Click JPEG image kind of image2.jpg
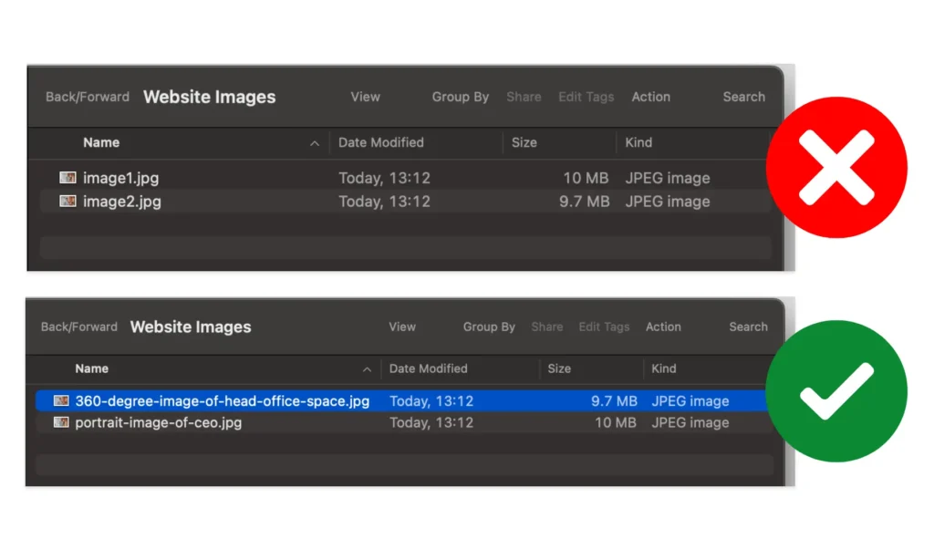Screen dimensions: 934x560 click(x=668, y=202)
